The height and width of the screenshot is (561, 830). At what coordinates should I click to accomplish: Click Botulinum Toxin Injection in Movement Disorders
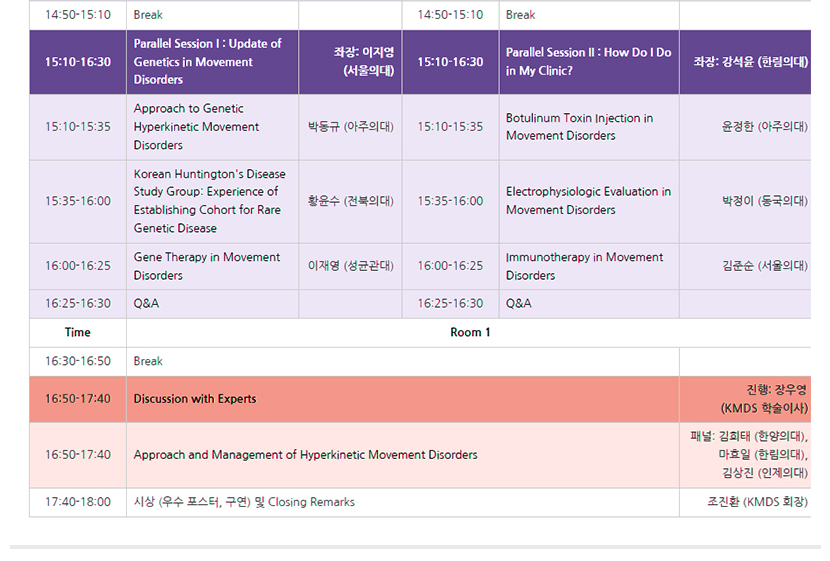(x=579, y=127)
